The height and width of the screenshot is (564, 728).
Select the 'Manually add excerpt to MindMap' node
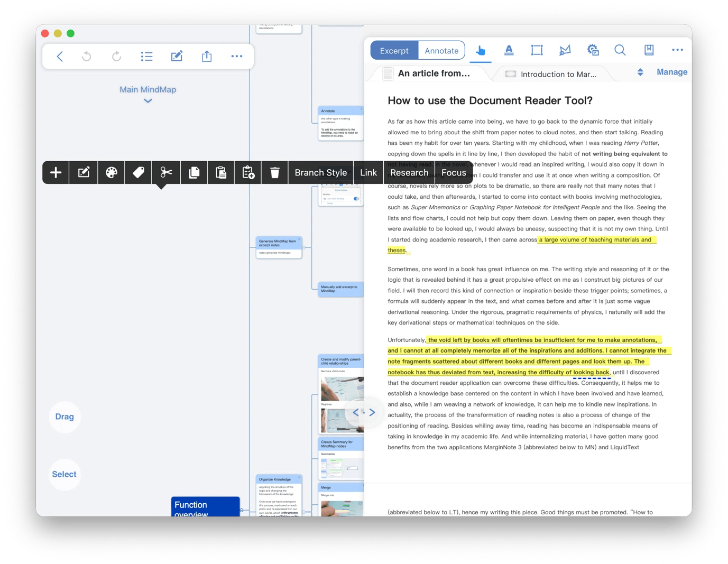(341, 289)
